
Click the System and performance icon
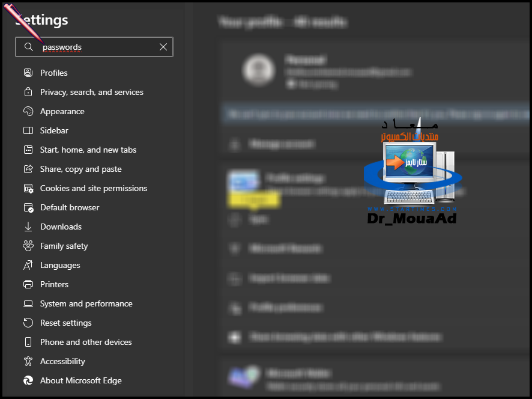click(x=28, y=303)
